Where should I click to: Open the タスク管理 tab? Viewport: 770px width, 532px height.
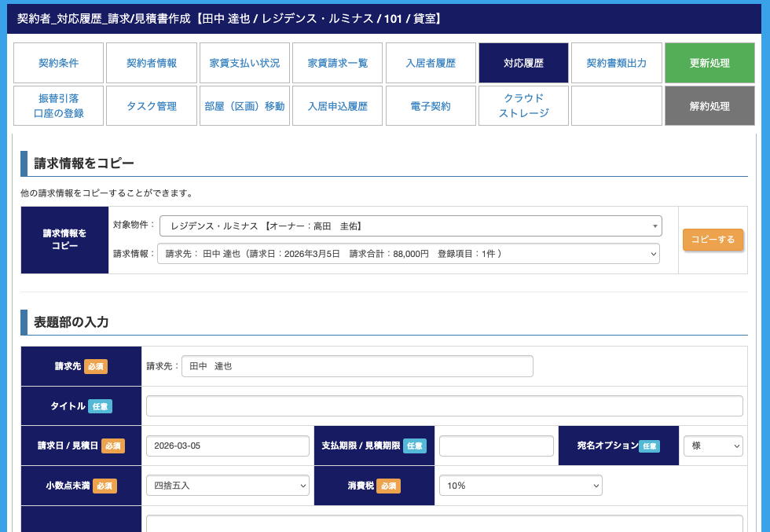click(x=152, y=106)
